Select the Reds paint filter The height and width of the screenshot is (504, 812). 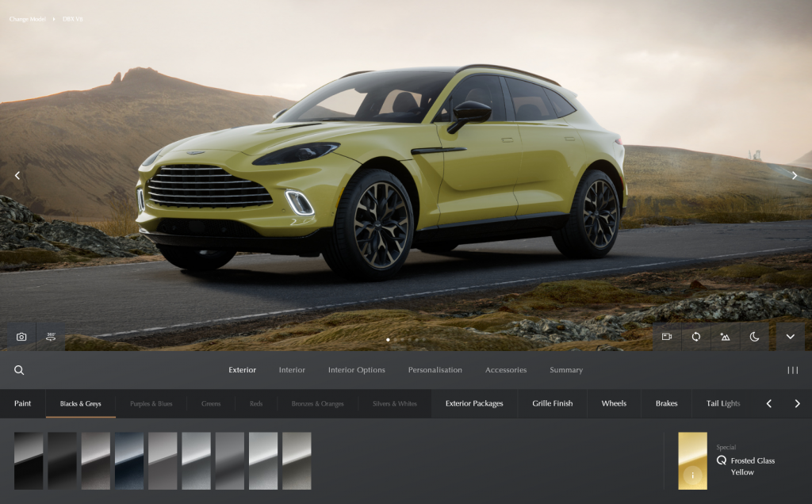(x=255, y=403)
